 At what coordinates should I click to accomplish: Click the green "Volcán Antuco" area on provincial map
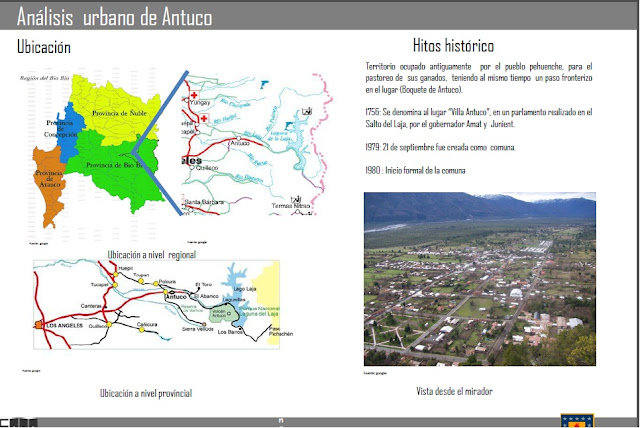(x=224, y=315)
